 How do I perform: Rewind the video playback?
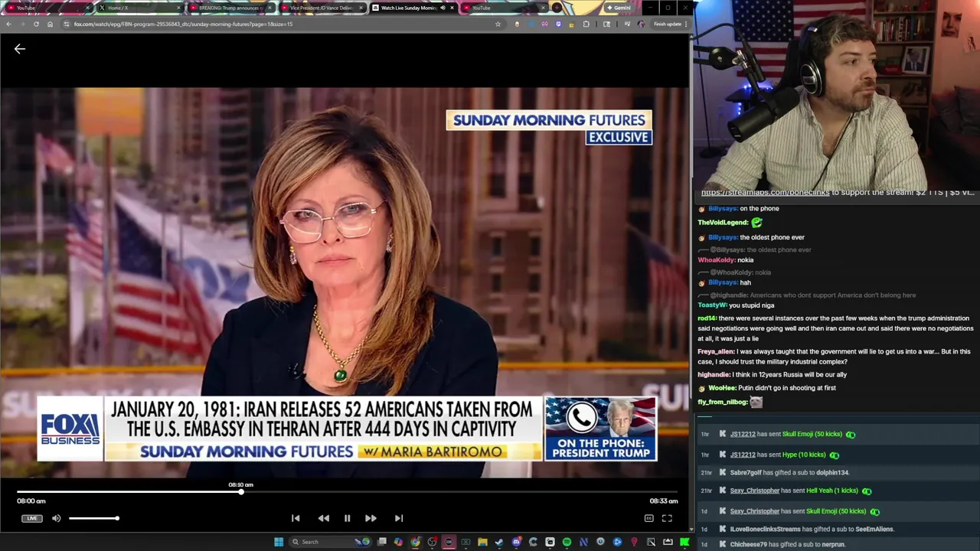pos(324,518)
